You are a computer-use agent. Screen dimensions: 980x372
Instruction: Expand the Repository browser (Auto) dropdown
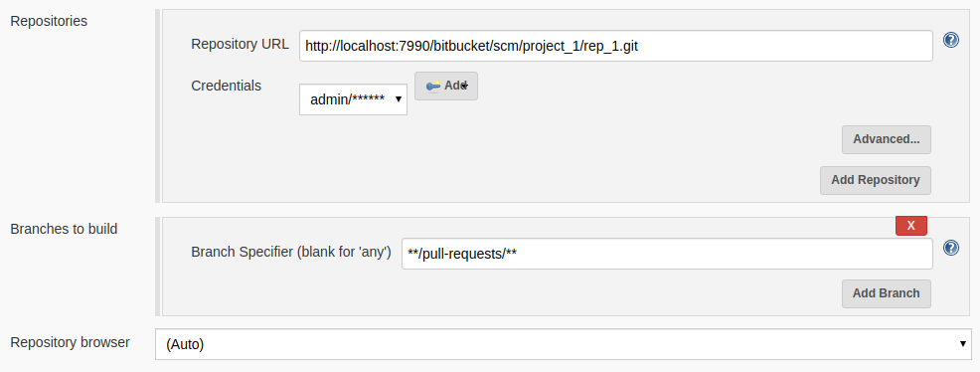click(564, 344)
